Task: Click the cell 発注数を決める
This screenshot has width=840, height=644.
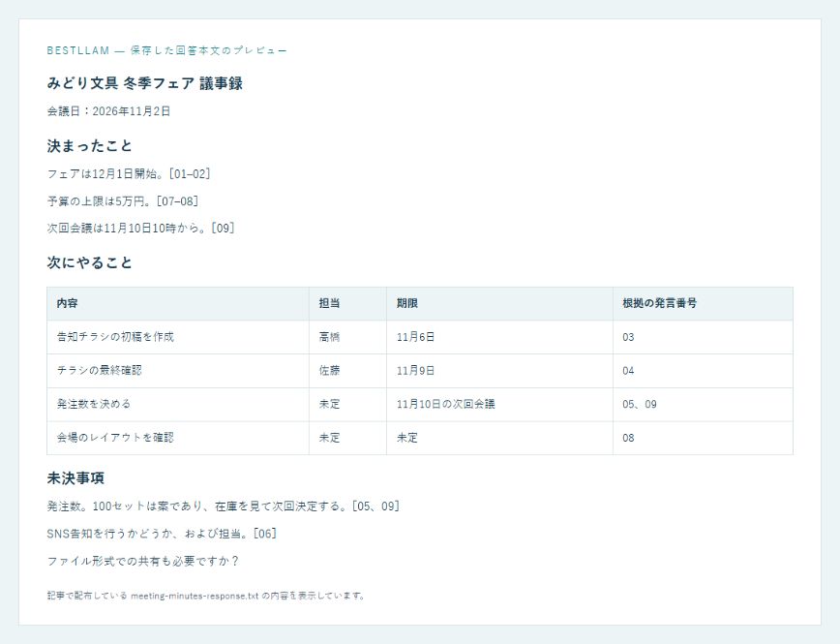Action: coord(178,404)
